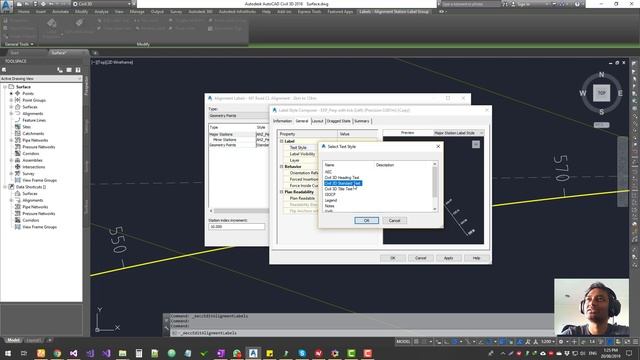Collapse the Plan Readability property group
Screen dimensions: 640x360
[282, 192]
